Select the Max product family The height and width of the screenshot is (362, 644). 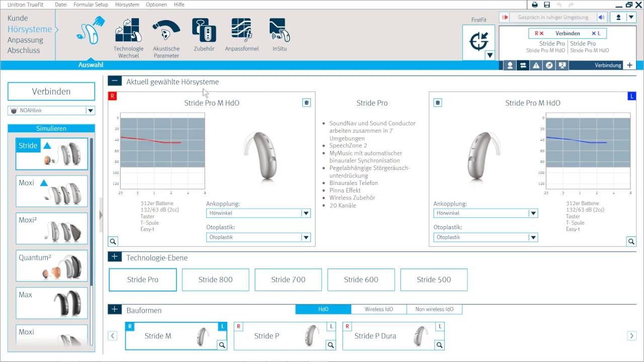tap(52, 303)
